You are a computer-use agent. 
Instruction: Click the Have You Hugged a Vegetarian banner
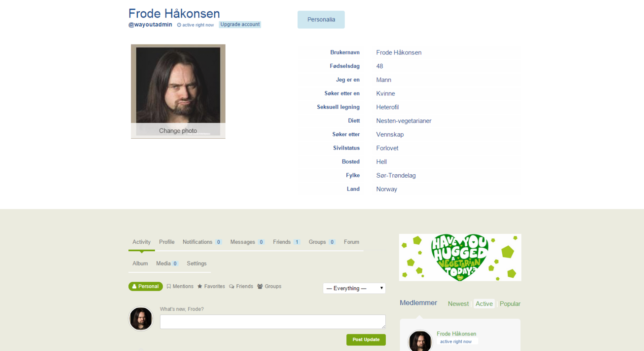coord(460,258)
